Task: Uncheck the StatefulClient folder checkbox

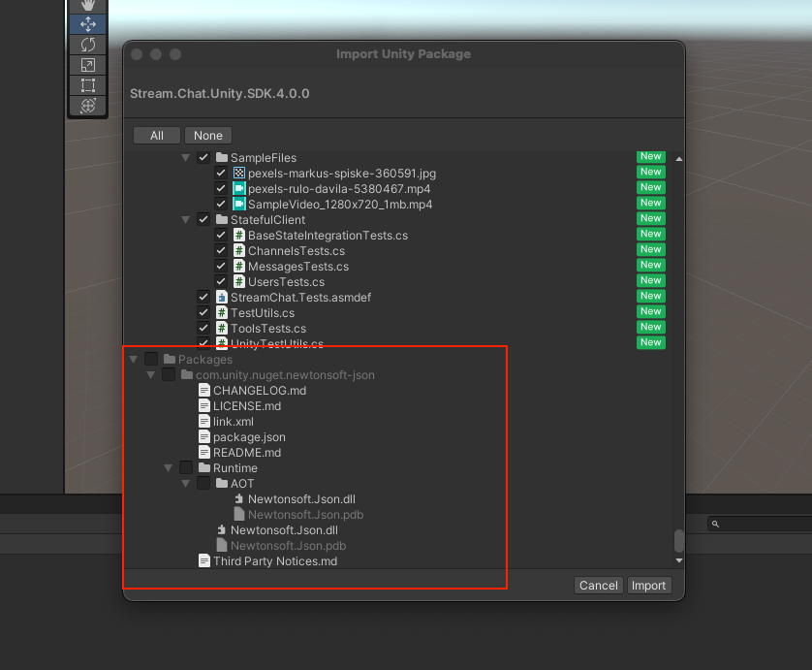Action: point(203,220)
